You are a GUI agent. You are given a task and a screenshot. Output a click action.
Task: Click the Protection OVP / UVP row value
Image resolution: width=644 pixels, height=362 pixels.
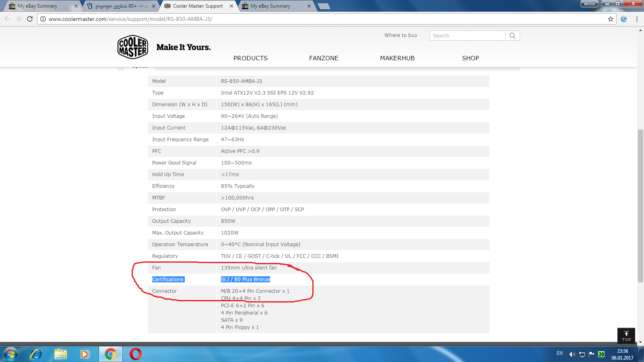pos(262,210)
